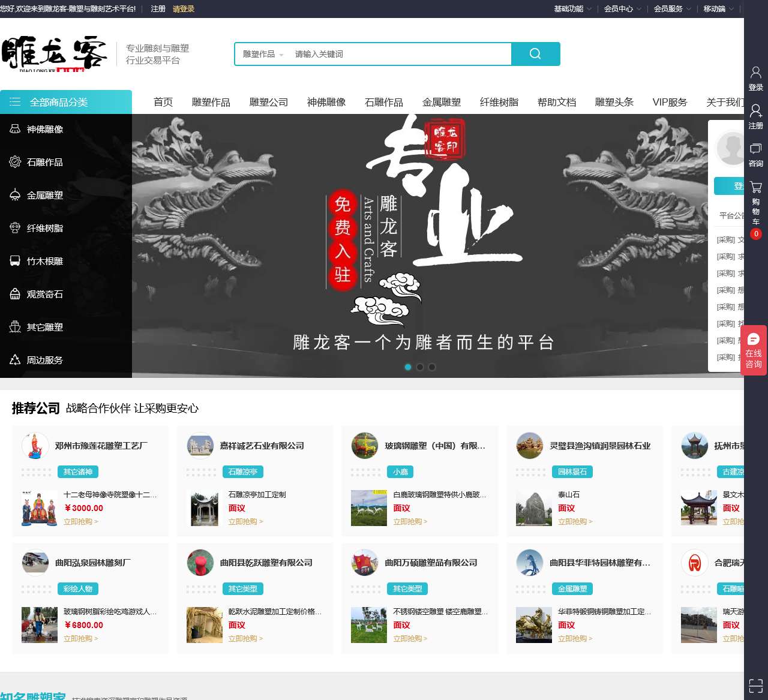The width and height of the screenshot is (768, 700).
Task: Open 曲阳万硕雕塑品有限公司 company avatar
Action: coord(365,563)
